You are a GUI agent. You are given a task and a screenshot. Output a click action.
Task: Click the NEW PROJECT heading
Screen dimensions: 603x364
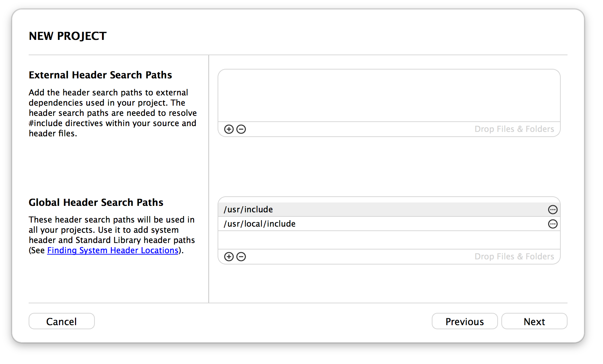68,36
